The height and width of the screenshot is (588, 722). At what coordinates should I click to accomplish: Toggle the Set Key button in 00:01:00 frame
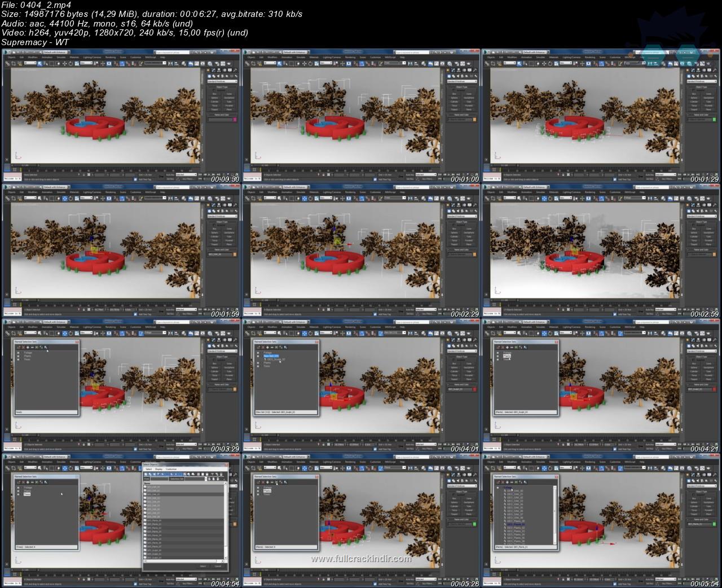pyautogui.click(x=410, y=179)
